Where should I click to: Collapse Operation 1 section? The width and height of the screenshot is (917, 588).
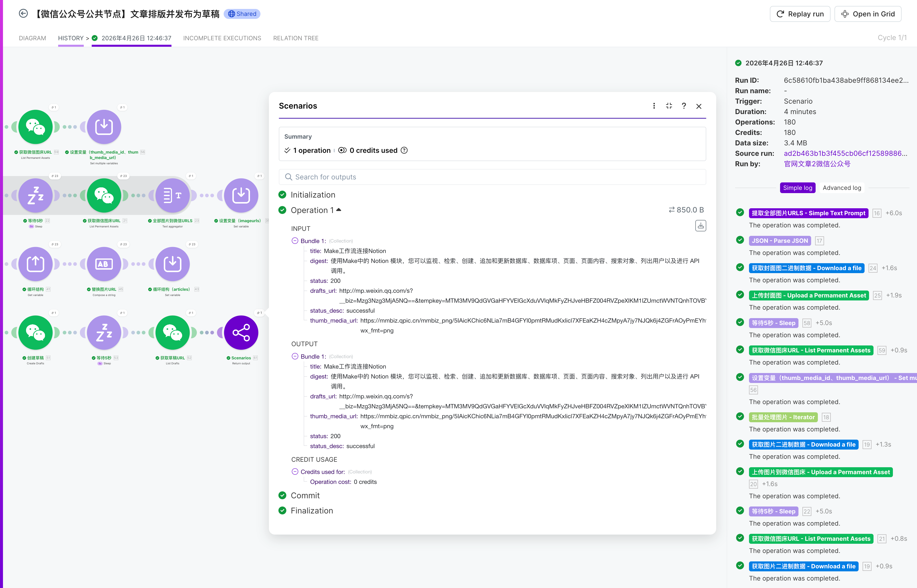point(339,210)
